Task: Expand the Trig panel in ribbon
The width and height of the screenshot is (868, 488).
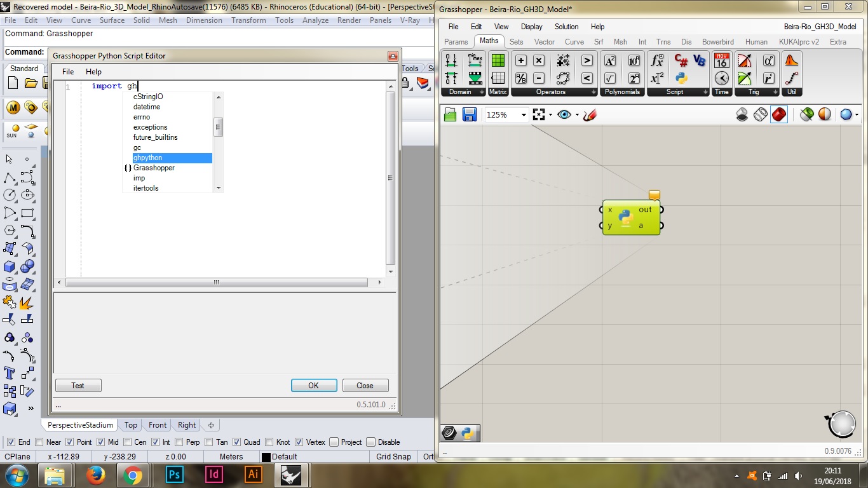Action: pos(775,92)
